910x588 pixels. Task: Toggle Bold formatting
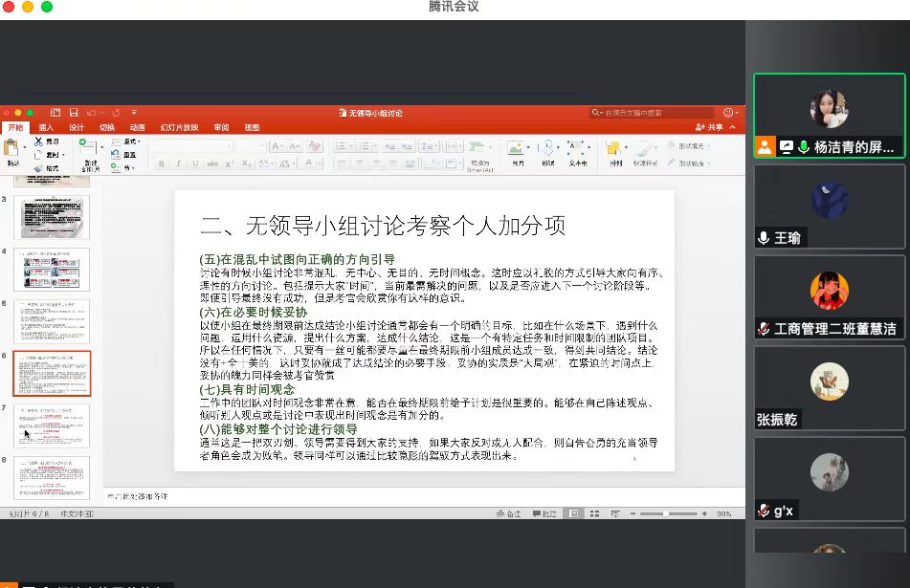(162, 164)
